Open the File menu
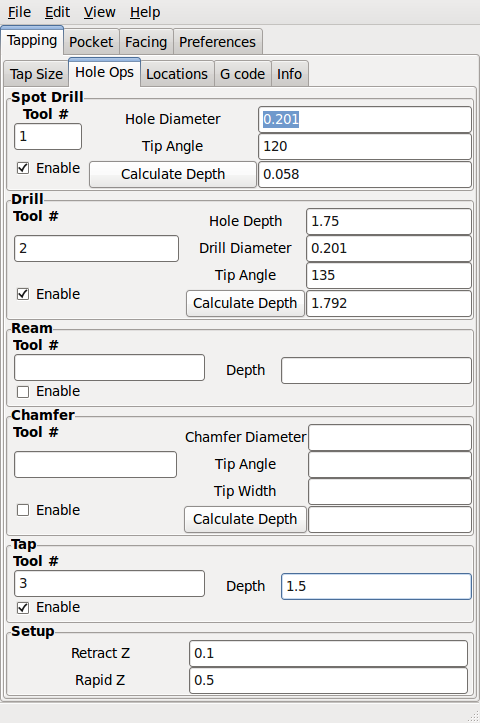Image resolution: width=480 pixels, height=723 pixels. (x=19, y=12)
